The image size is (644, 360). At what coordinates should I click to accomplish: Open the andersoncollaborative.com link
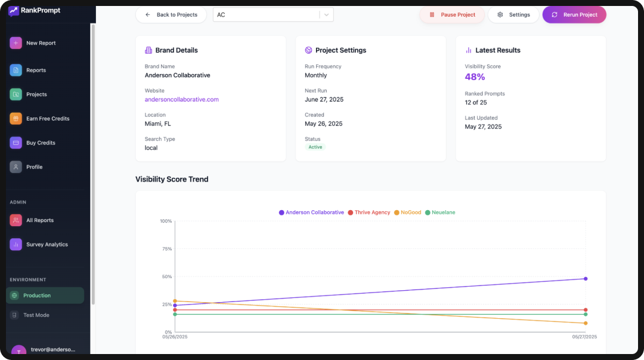point(181,99)
